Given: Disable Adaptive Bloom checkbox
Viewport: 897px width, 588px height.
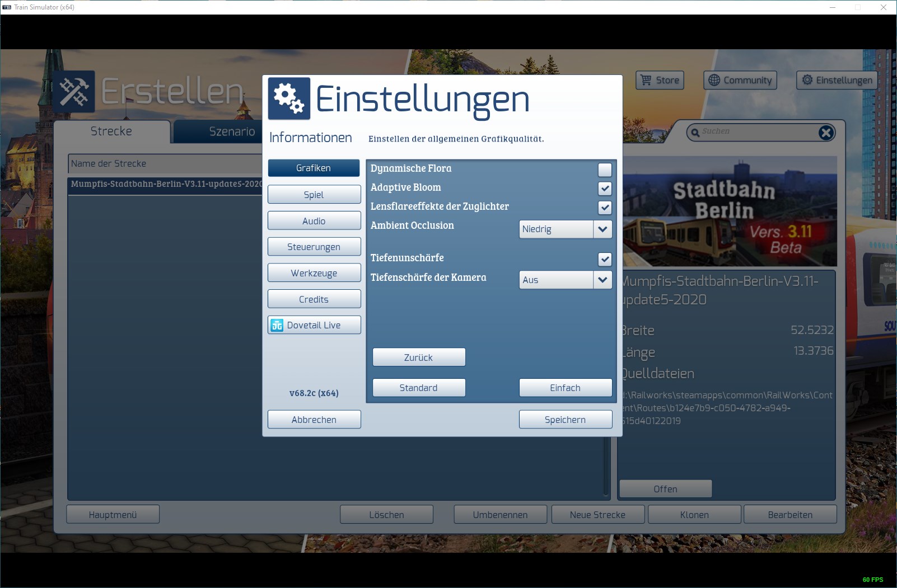Looking at the screenshot, I should point(605,189).
